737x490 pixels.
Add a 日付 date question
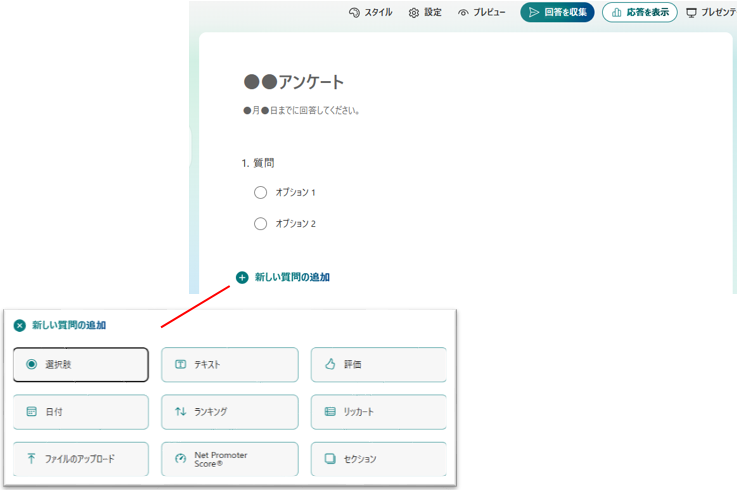[x=81, y=411]
